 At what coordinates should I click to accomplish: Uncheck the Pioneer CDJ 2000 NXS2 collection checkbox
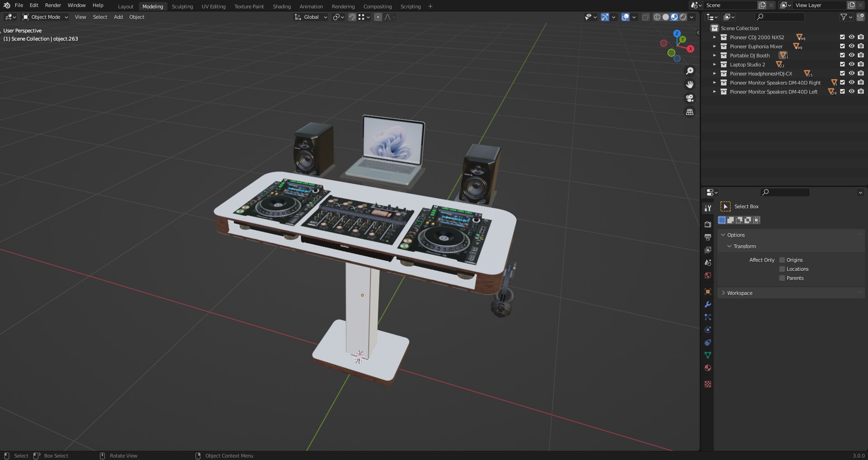[842, 37]
